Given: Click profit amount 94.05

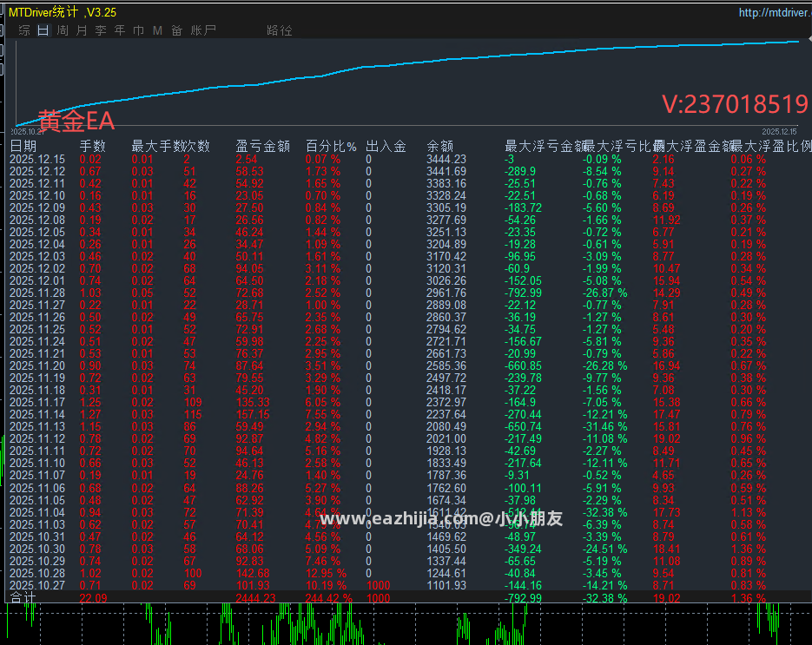Looking at the screenshot, I should 249,268.
